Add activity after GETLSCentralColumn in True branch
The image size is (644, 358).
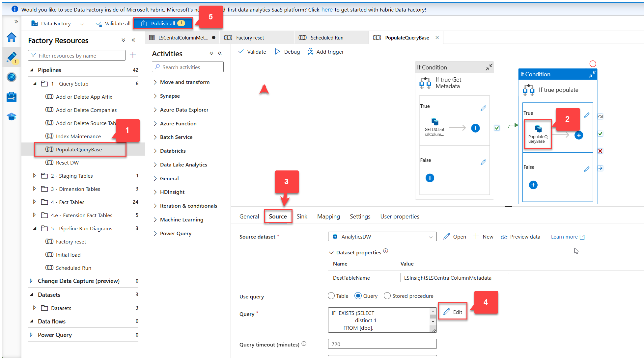point(475,128)
